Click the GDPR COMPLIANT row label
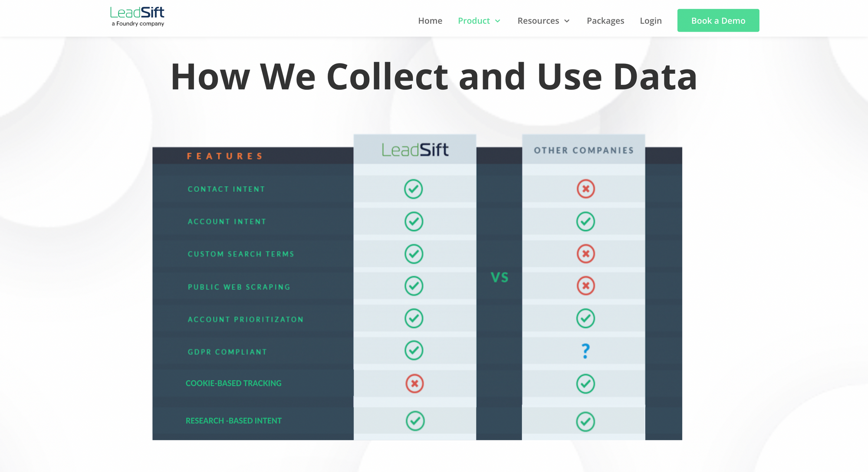 [227, 352]
